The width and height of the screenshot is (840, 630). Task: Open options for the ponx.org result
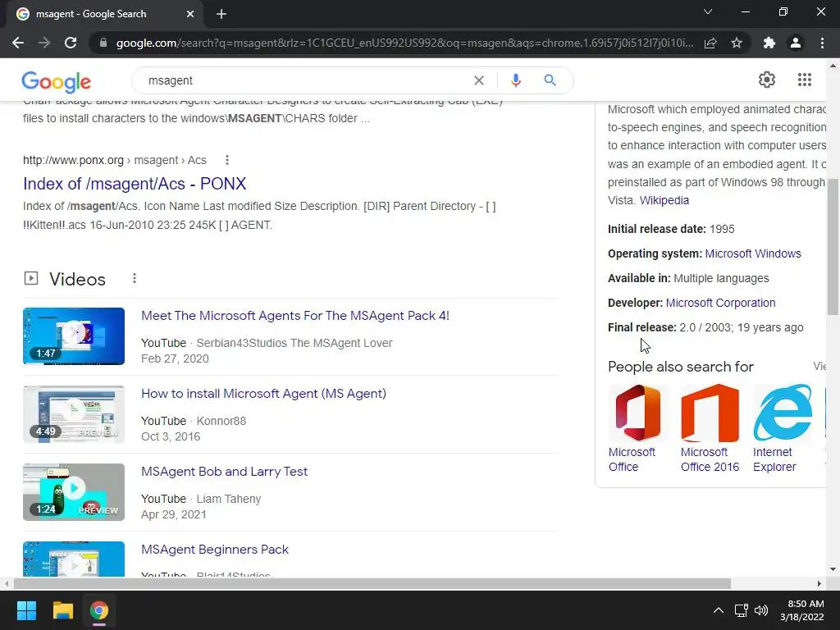coord(227,160)
